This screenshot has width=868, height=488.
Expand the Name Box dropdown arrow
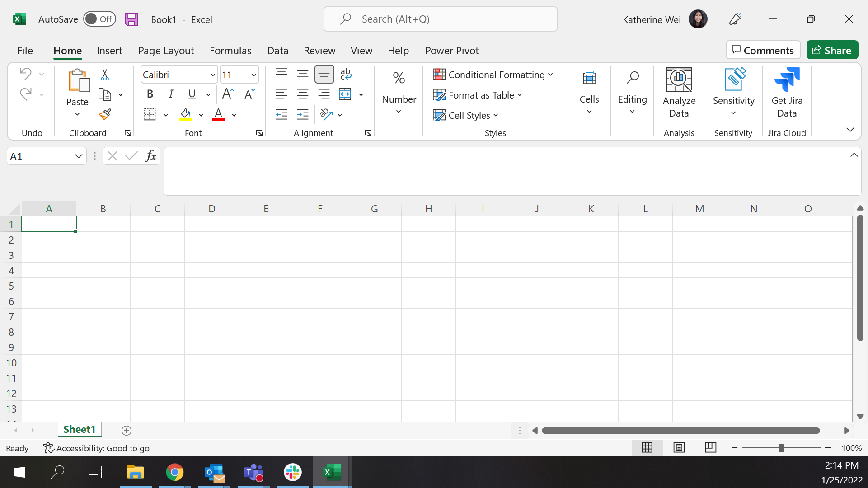point(78,156)
